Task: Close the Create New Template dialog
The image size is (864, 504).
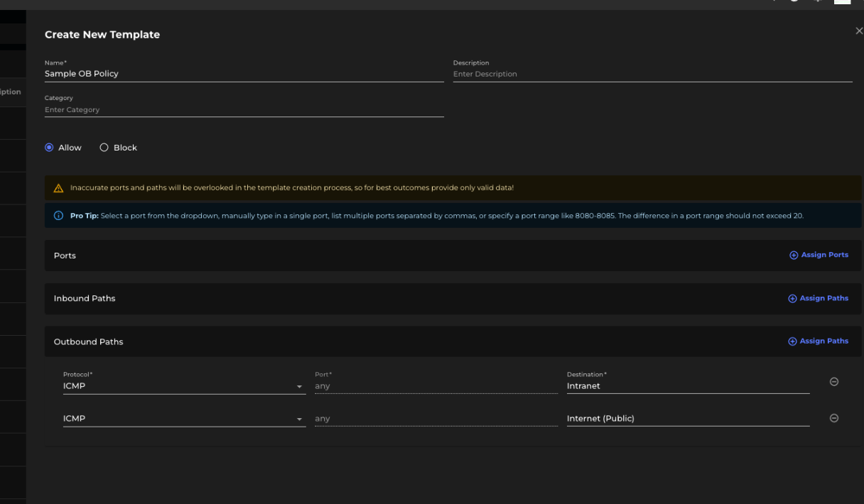Action: (859, 31)
